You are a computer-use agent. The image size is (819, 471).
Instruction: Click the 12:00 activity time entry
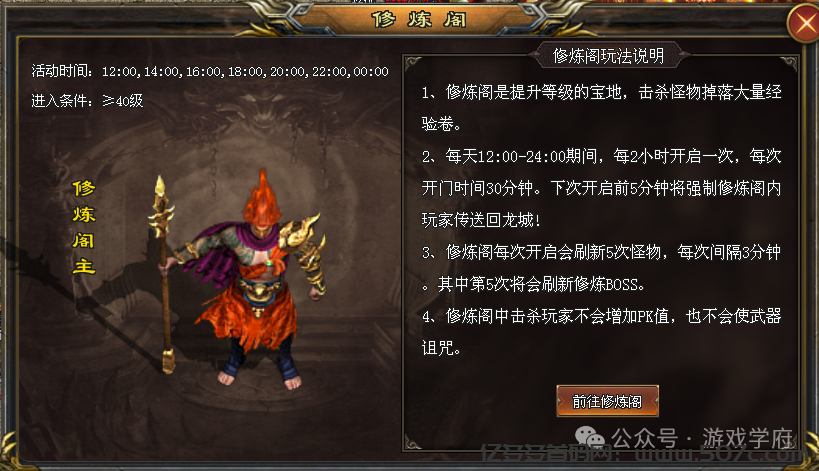(x=119, y=72)
